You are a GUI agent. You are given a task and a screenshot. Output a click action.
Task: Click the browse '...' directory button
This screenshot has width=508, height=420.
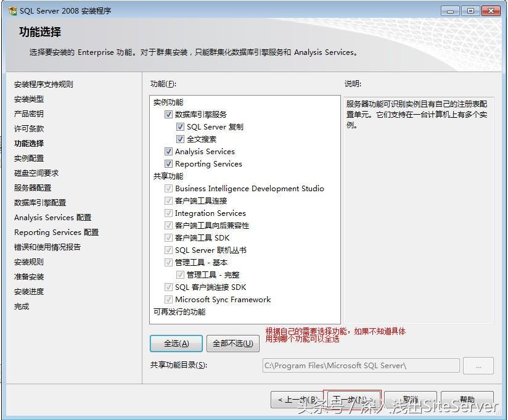tap(478, 366)
